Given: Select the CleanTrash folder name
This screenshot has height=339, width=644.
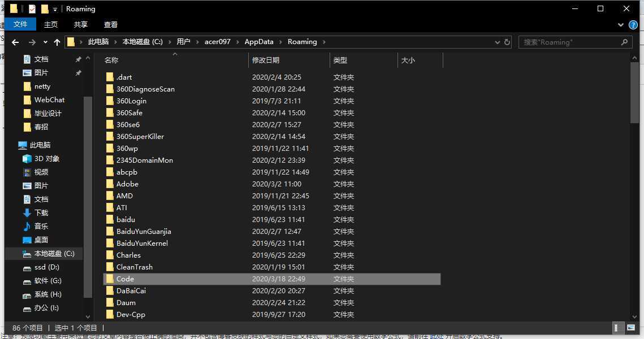Looking at the screenshot, I should pyautogui.click(x=135, y=267).
